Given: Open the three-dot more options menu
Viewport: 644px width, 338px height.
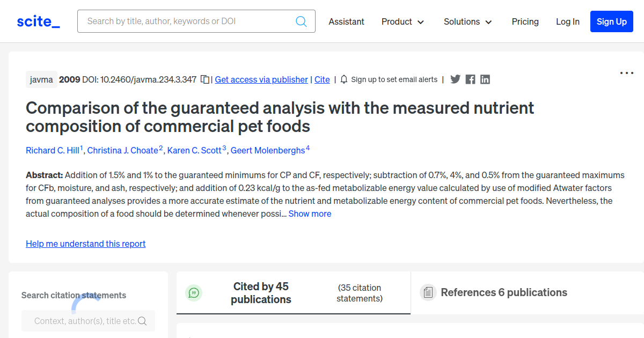Looking at the screenshot, I should (x=626, y=73).
